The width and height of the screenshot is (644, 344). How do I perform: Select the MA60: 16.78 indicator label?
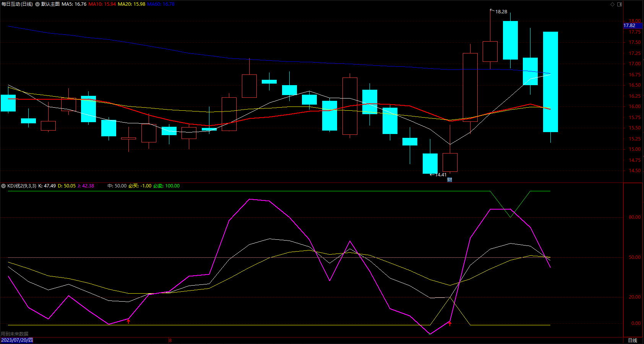tap(161, 4)
